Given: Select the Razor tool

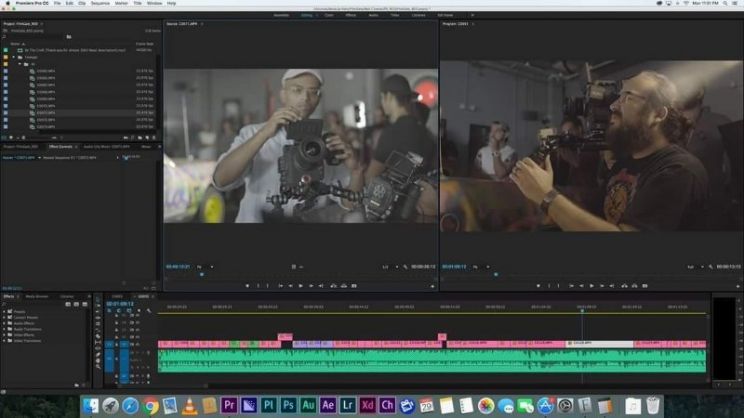Looking at the screenshot, I should click(x=98, y=336).
